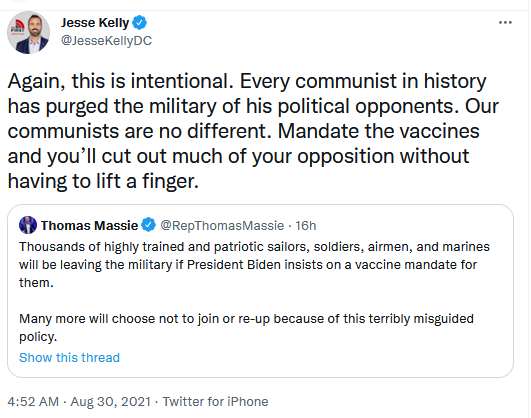Viewport: 531px width, 418px height.
Task: Open the tweet's three-dot more menu
Action: [x=505, y=23]
